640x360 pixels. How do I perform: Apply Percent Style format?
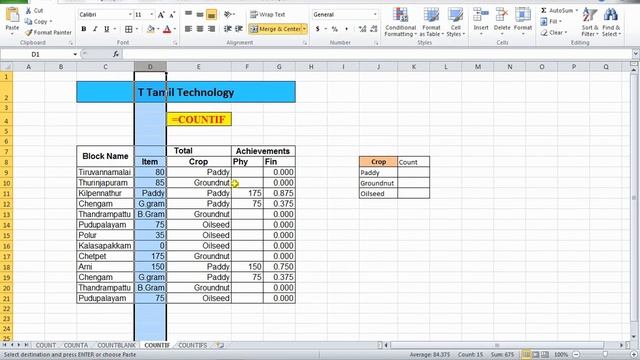point(335,29)
